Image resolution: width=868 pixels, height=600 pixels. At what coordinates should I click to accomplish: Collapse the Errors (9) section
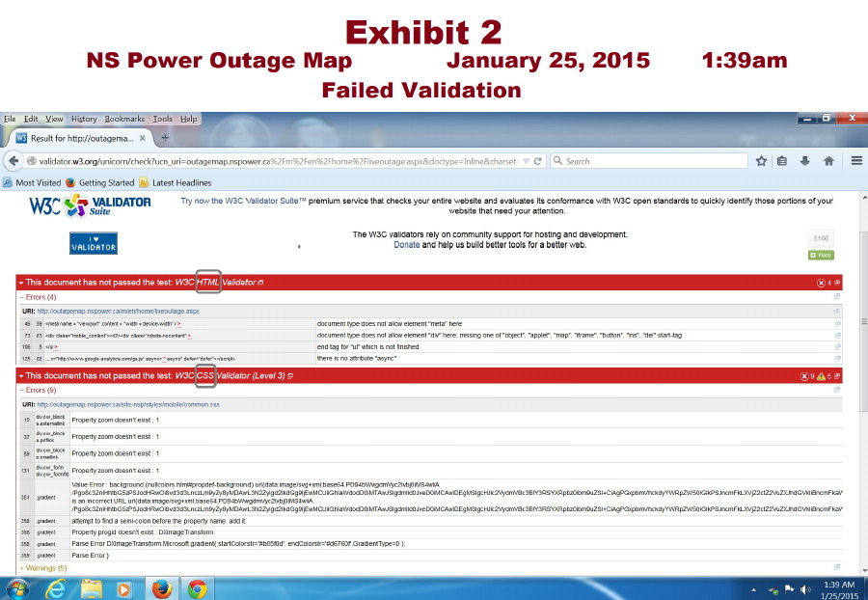pyautogui.click(x=39, y=391)
